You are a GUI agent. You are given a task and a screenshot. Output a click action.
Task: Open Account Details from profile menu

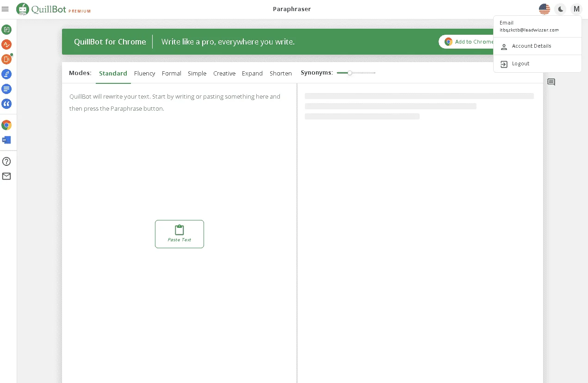pyautogui.click(x=537, y=46)
